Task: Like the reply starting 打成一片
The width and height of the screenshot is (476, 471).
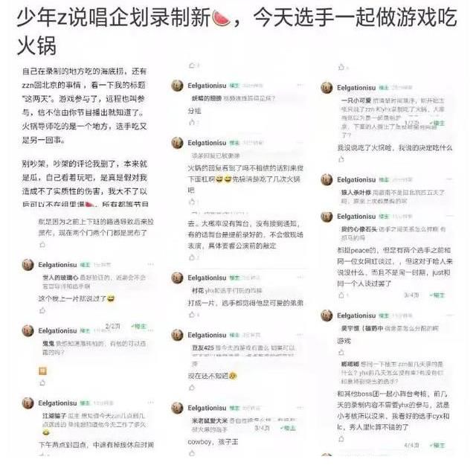Action: click(x=192, y=315)
